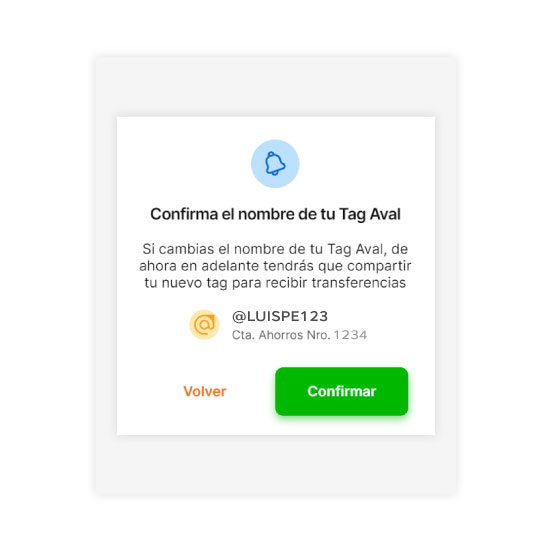Image resolution: width=550 pixels, height=550 pixels.
Task: Click the gray backdrop above the dialog card
Action: [276, 87]
